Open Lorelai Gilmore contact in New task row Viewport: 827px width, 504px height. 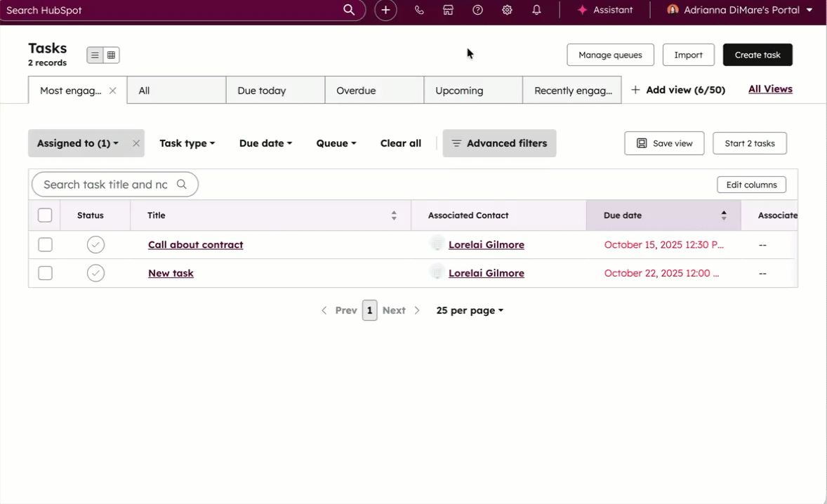click(x=487, y=273)
